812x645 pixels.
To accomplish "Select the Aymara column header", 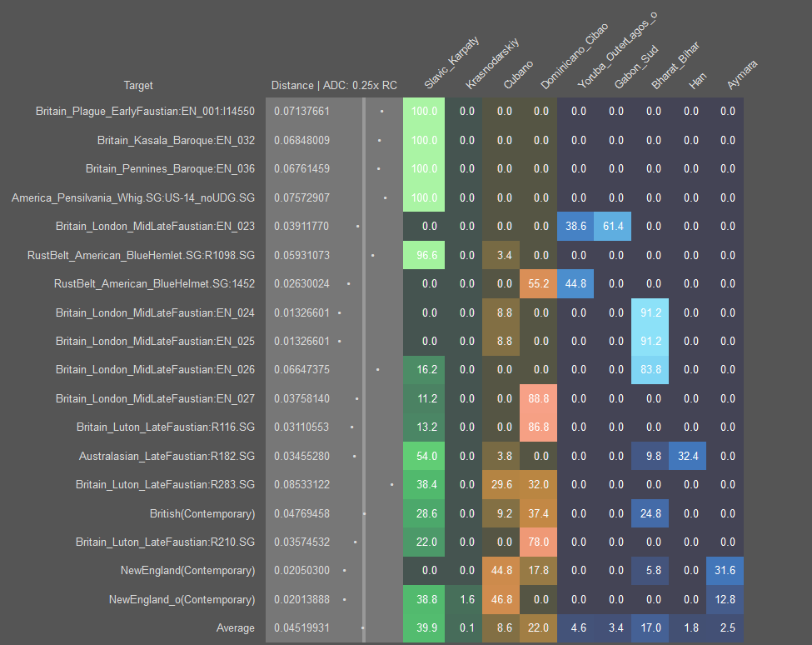I will tap(741, 75).
